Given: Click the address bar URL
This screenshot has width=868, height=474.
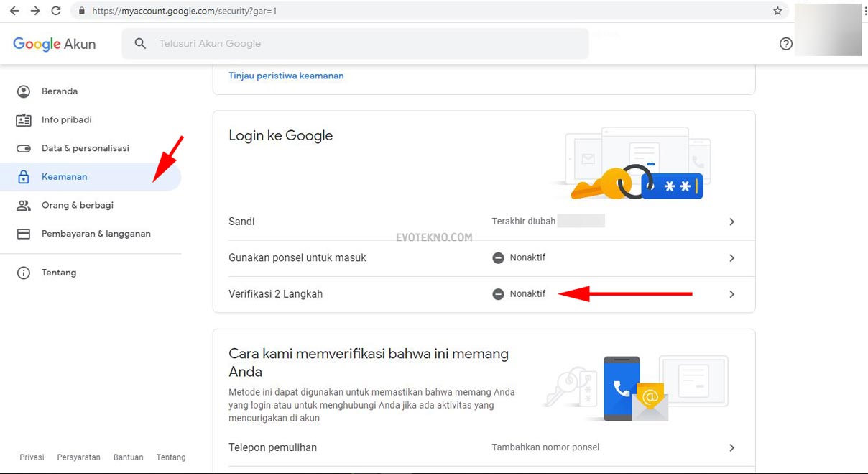Looking at the screenshot, I should tap(184, 12).
